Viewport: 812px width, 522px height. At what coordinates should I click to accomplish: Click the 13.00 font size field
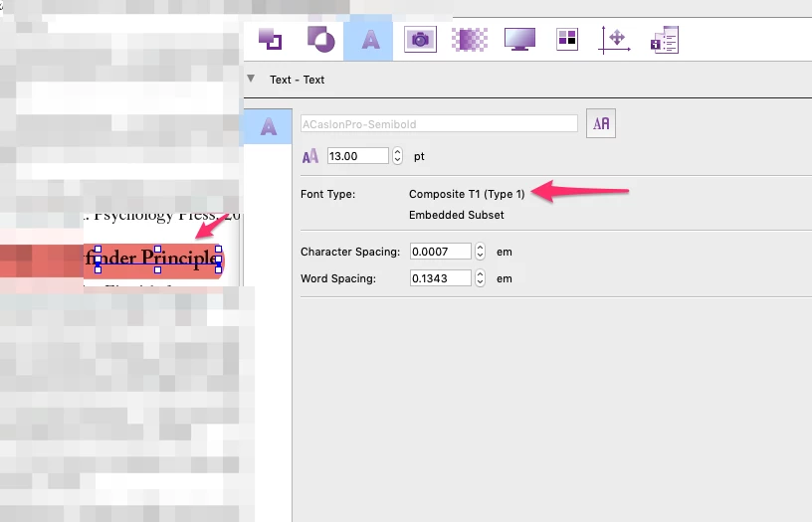(x=358, y=156)
